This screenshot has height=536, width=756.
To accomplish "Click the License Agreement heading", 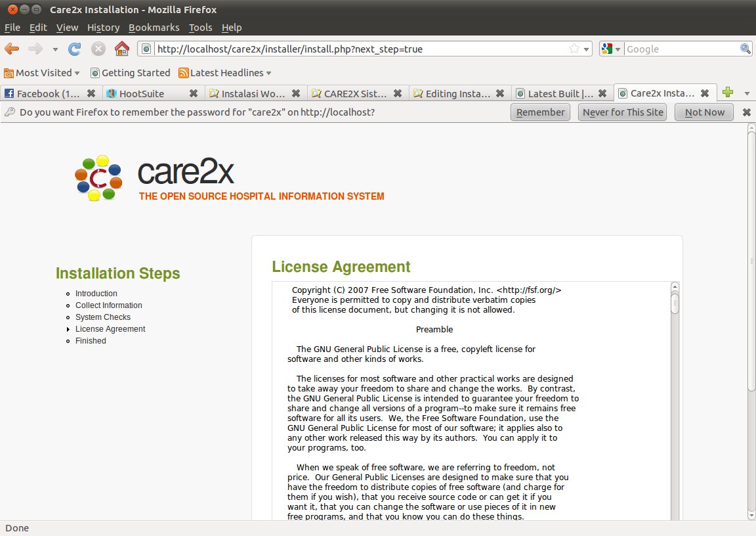I will [x=341, y=267].
